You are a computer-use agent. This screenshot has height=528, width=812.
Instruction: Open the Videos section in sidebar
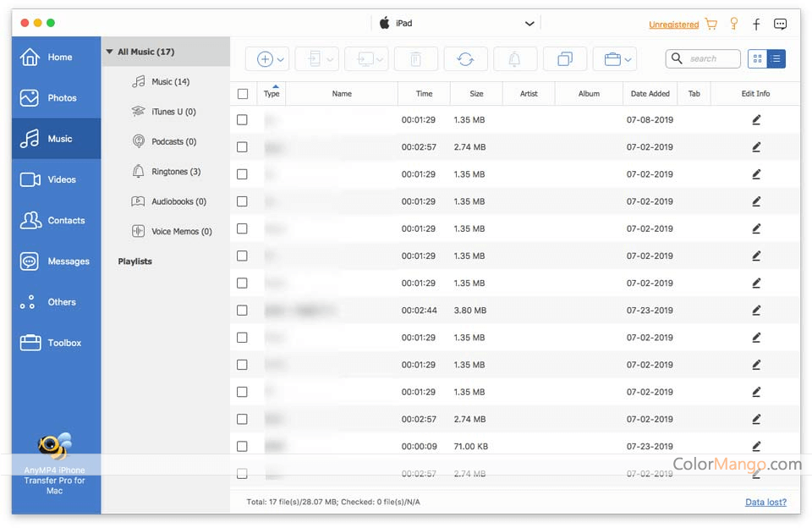56,179
